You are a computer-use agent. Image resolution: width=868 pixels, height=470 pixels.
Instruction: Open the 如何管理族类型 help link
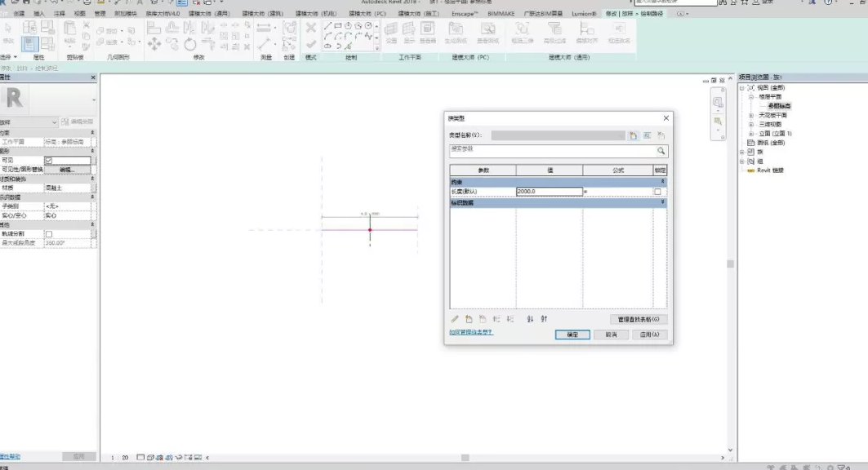[470, 332]
